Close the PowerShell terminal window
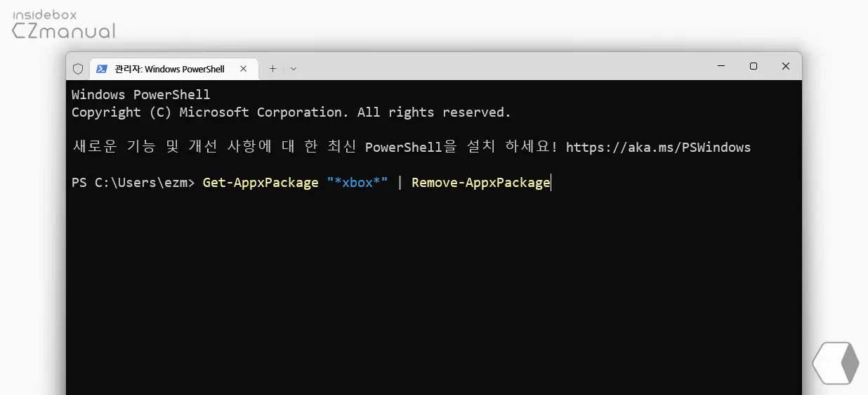The image size is (868, 395). (786, 66)
